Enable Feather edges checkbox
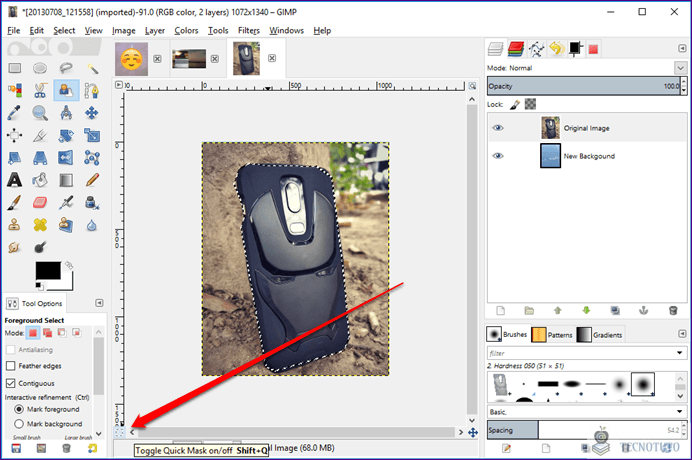The width and height of the screenshot is (692, 460). [11, 366]
